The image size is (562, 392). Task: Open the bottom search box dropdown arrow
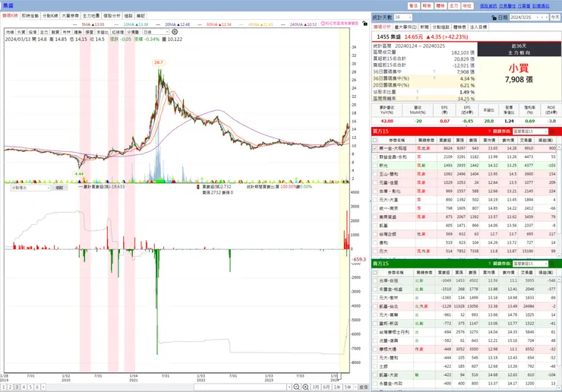[x=289, y=387]
